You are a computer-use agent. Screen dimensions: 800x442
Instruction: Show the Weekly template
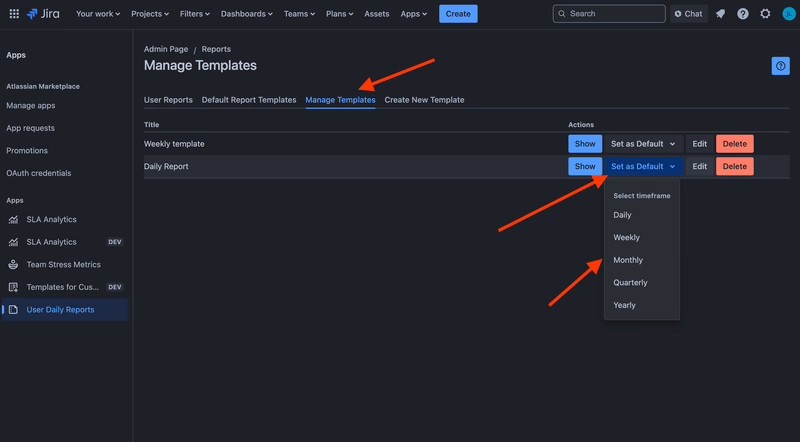coord(585,144)
